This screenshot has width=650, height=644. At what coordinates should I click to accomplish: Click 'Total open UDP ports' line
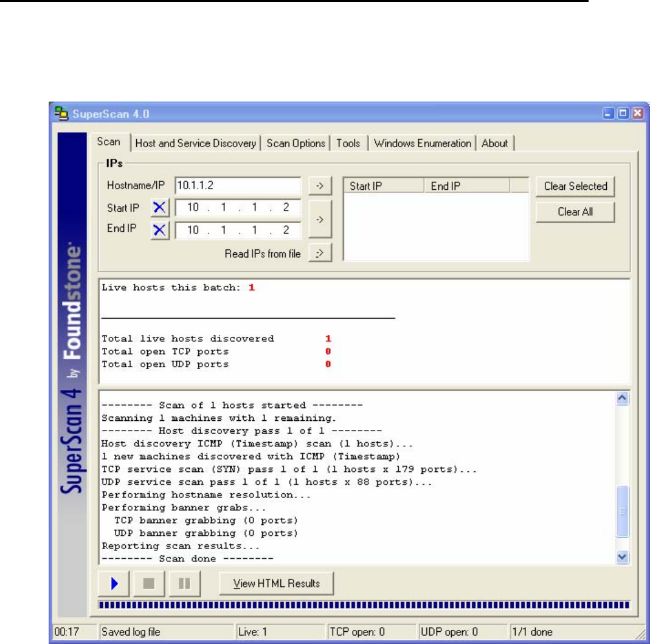click(216, 364)
